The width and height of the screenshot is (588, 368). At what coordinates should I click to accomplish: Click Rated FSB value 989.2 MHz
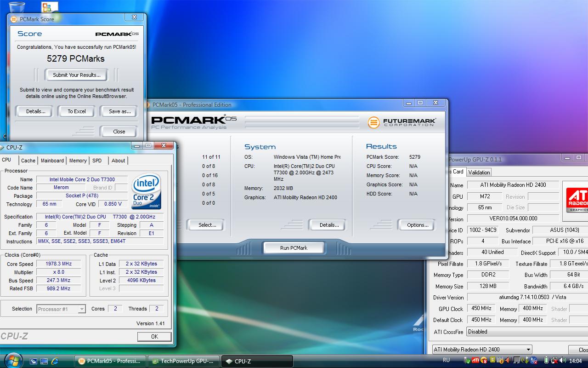coord(59,288)
